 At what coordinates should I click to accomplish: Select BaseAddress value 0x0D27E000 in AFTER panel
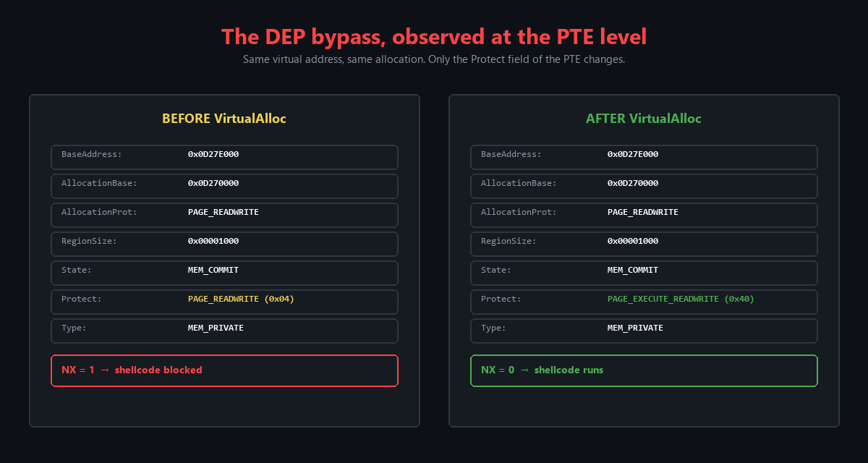click(633, 155)
